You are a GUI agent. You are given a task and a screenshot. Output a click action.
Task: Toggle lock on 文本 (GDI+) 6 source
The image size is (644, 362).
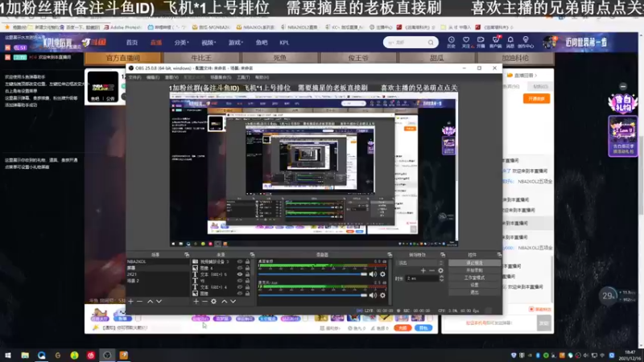click(247, 274)
